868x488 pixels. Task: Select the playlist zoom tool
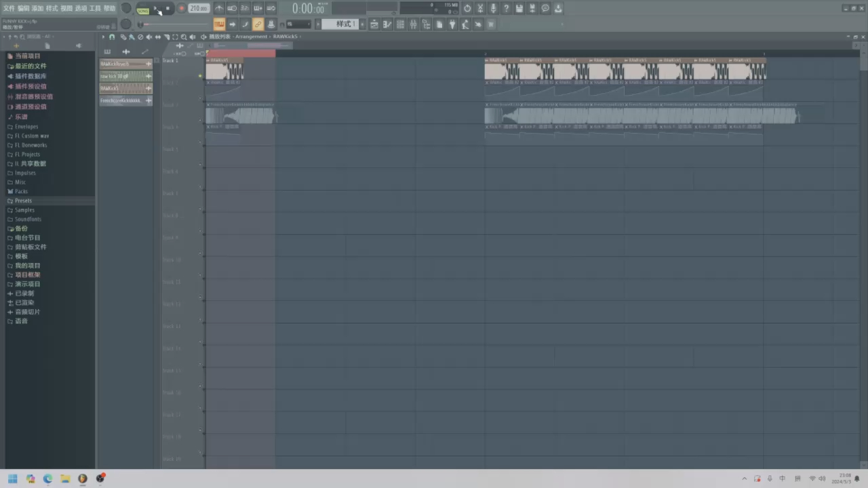[x=184, y=37]
